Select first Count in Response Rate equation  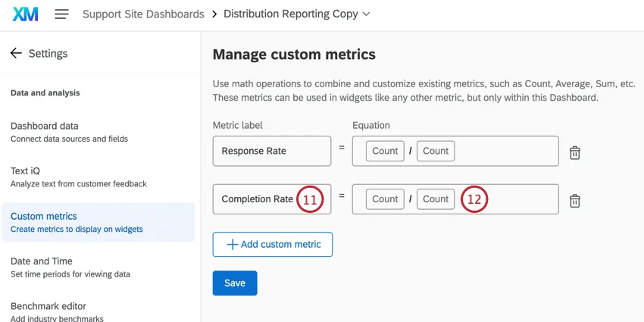385,151
